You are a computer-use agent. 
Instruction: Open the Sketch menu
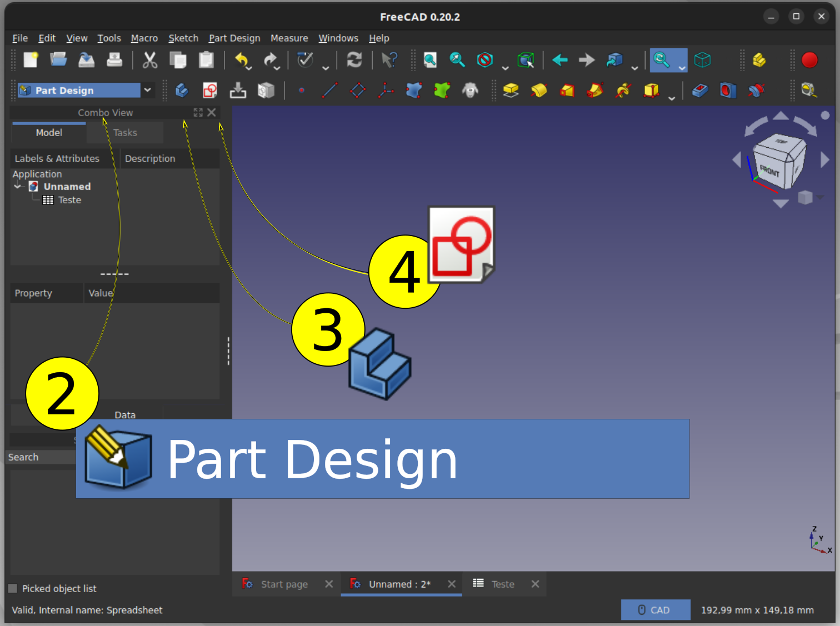coord(183,38)
